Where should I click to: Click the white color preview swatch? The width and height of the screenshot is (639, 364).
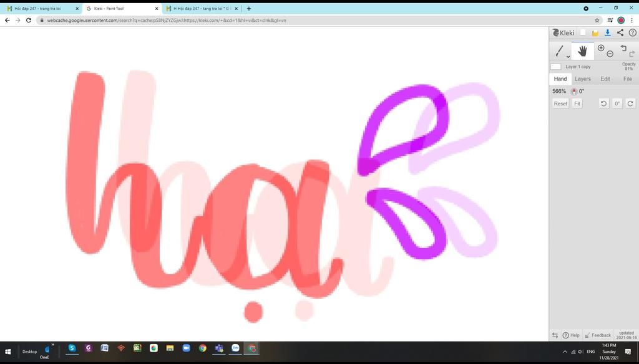click(x=556, y=67)
